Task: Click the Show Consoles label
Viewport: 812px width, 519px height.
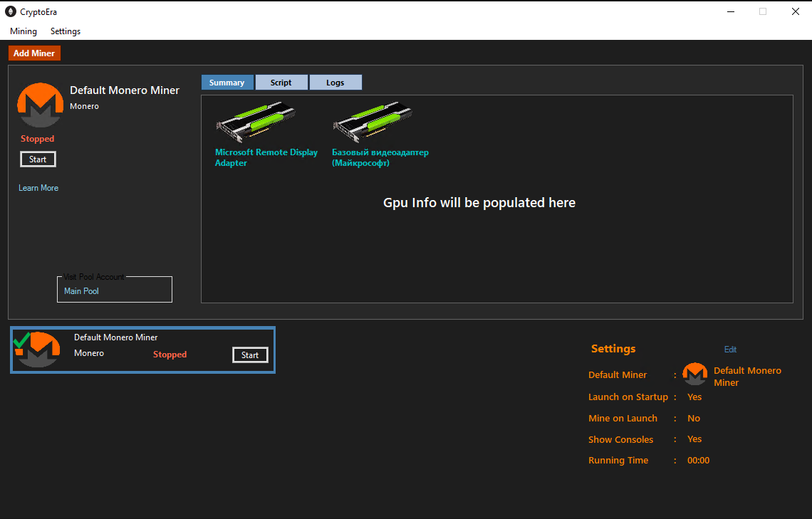Action: tap(620, 439)
